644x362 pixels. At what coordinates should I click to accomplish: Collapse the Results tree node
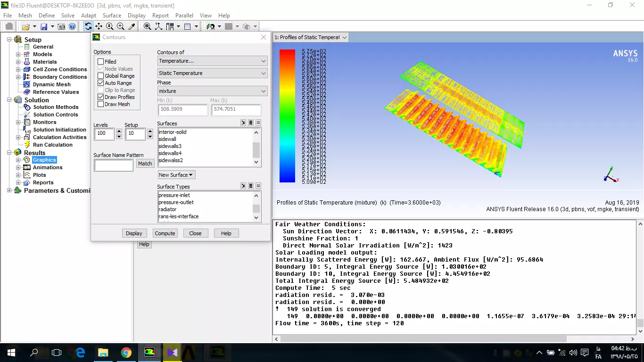pyautogui.click(x=9, y=153)
